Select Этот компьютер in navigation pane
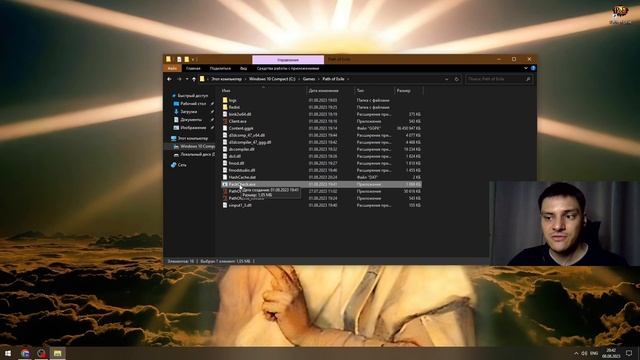This screenshot has height=360, width=640. coord(193,138)
